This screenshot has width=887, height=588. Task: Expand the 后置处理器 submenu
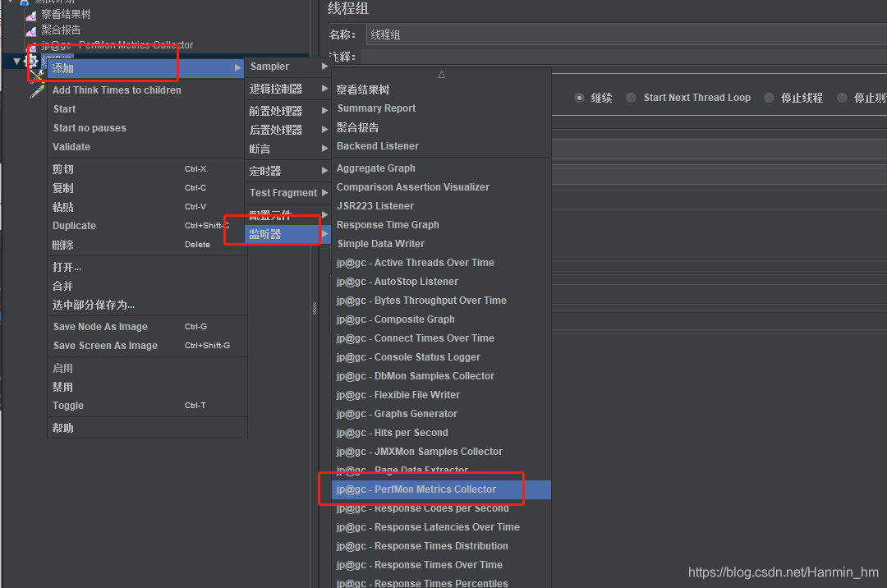pos(287,130)
